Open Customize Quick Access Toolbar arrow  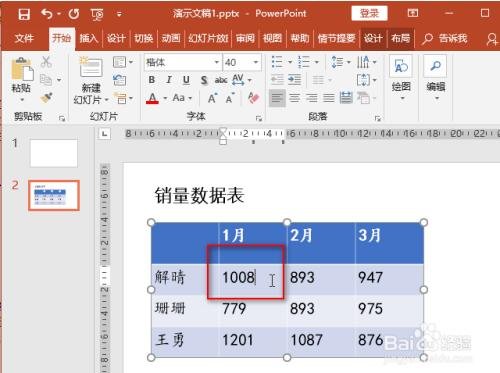tap(119, 14)
